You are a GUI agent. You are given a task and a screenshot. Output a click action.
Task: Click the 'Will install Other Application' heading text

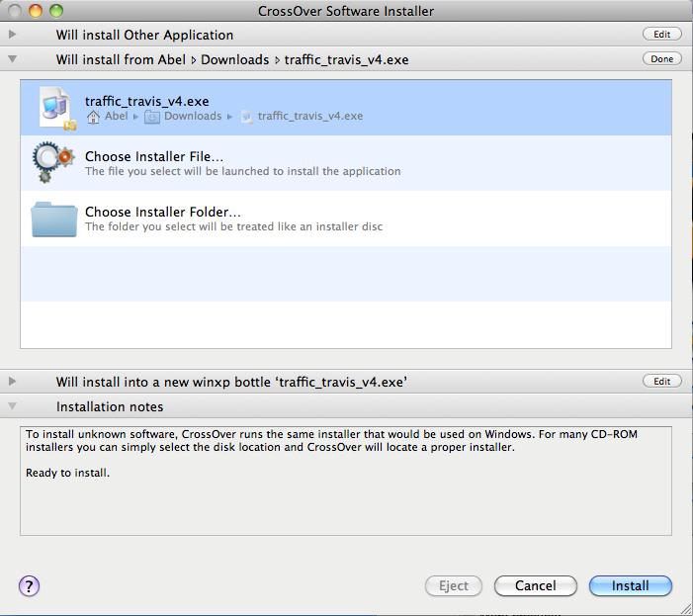144,35
